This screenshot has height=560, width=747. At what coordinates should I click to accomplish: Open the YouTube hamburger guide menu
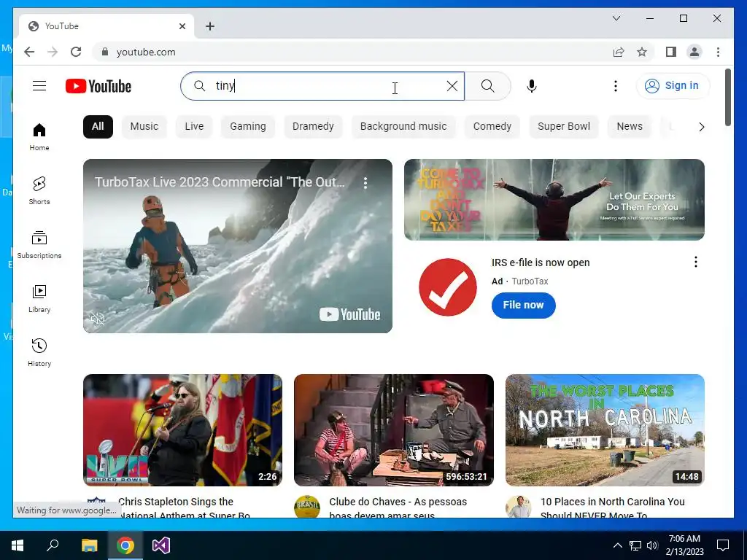39,86
